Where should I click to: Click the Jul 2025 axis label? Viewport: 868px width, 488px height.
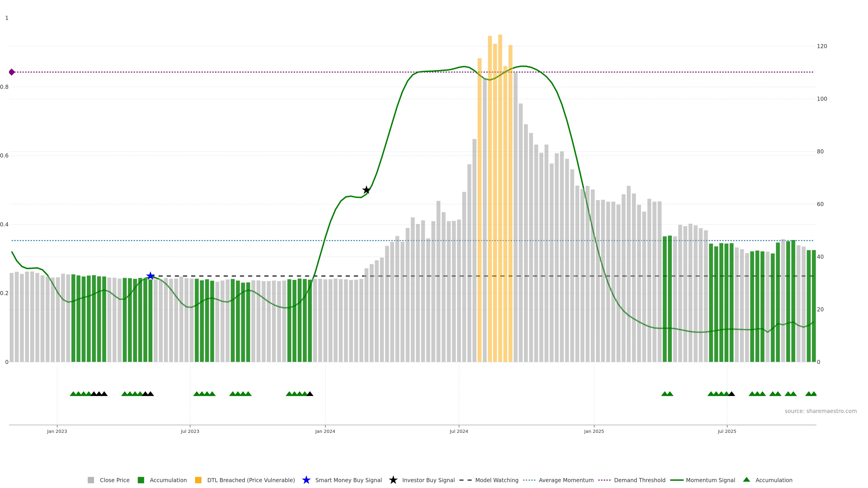[x=727, y=431]
